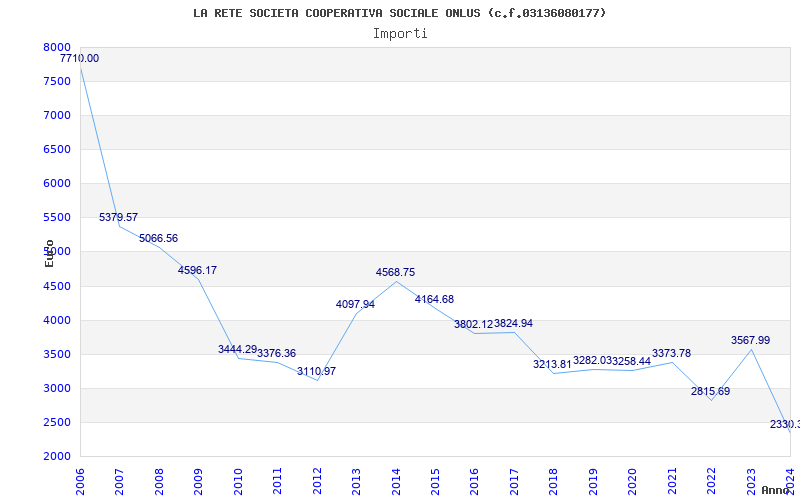Select the 2018 x-axis year label
800x500 pixels.
pos(554,481)
